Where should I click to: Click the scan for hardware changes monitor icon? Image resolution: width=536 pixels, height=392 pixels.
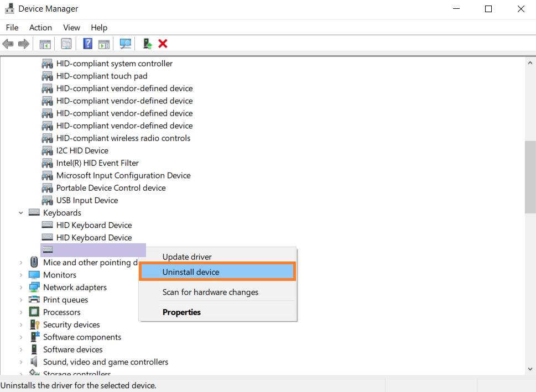pos(126,44)
